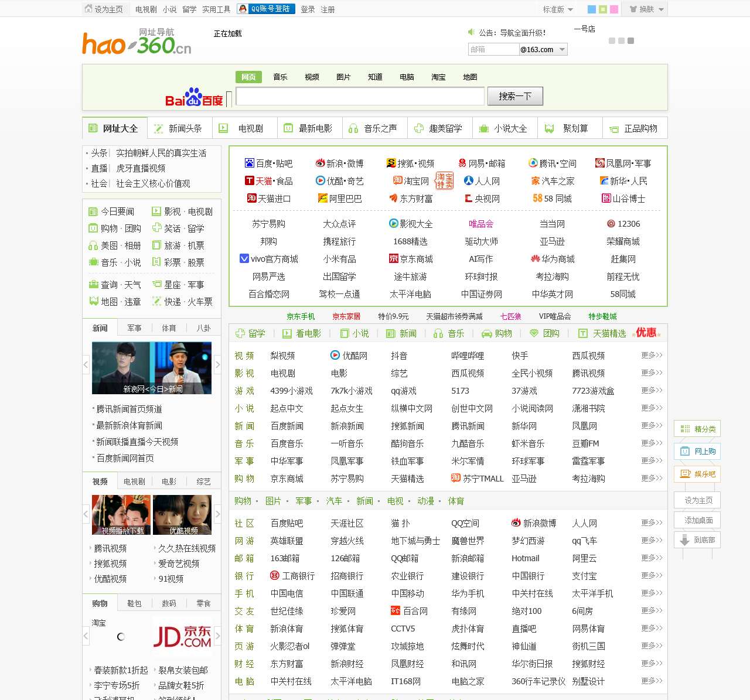This screenshot has height=700, width=750.
Task: Click the speaker icon beside the 公告 announcement
Action: [471, 32]
